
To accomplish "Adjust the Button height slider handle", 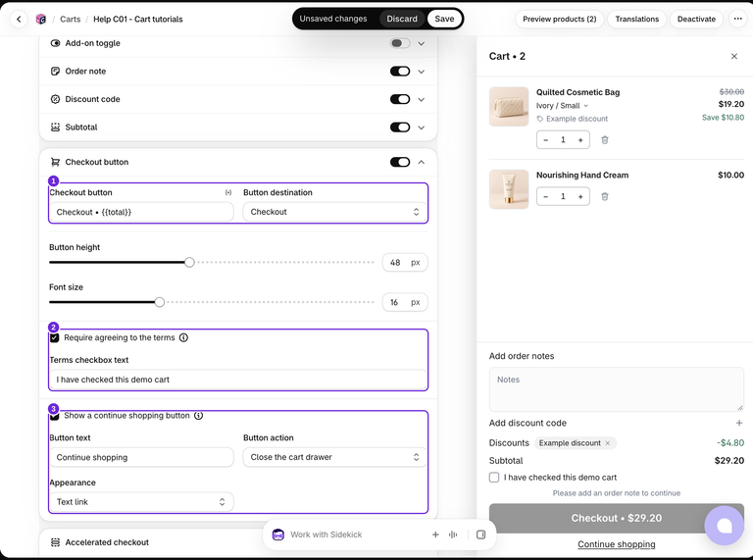I will click(189, 262).
